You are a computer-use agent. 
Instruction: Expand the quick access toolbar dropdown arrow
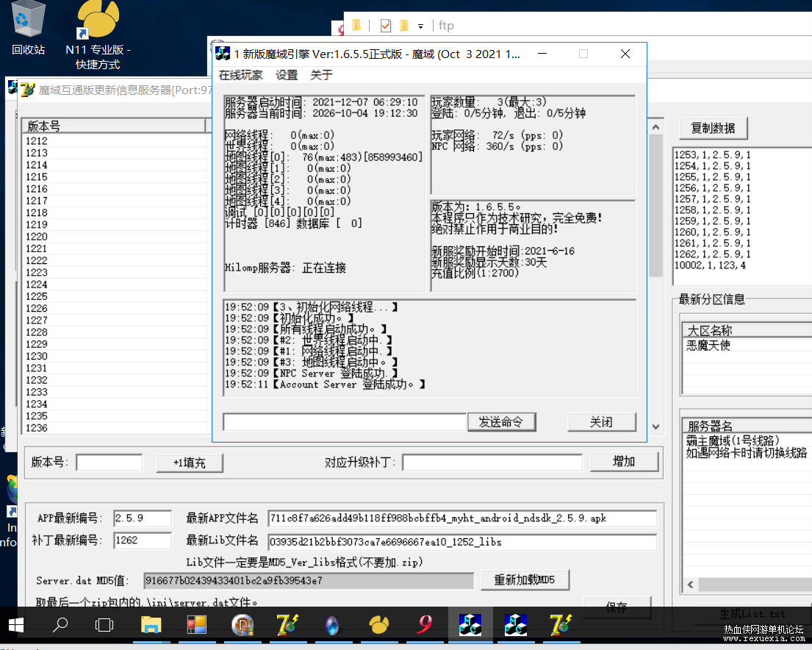tap(420, 26)
